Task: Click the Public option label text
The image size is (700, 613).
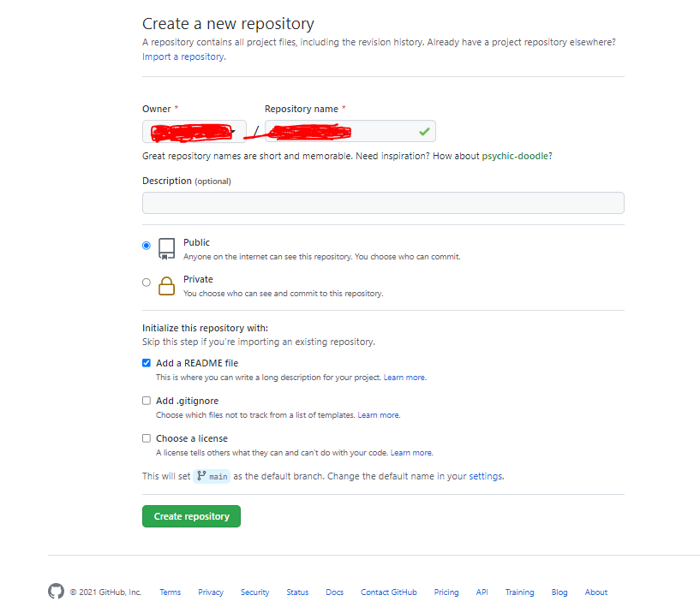Action: (x=196, y=242)
